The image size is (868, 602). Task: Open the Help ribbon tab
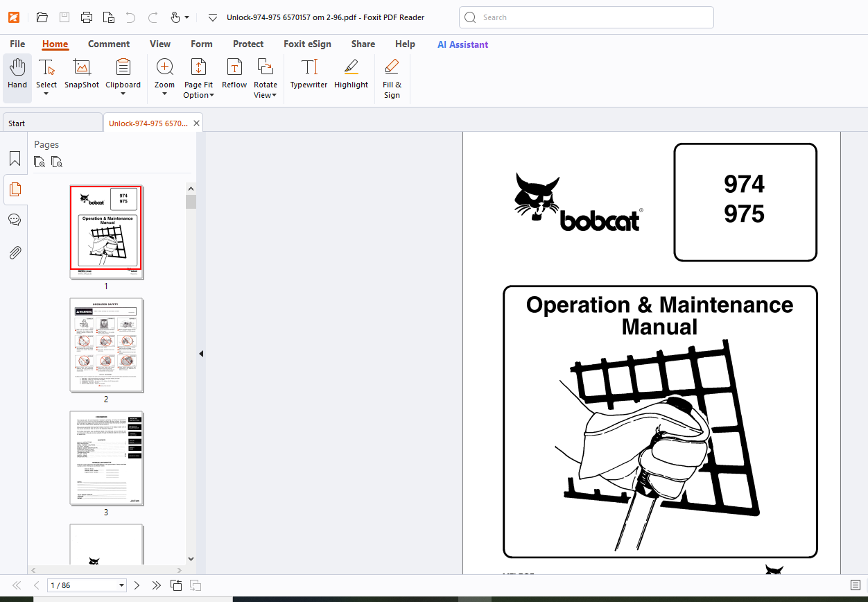click(405, 44)
